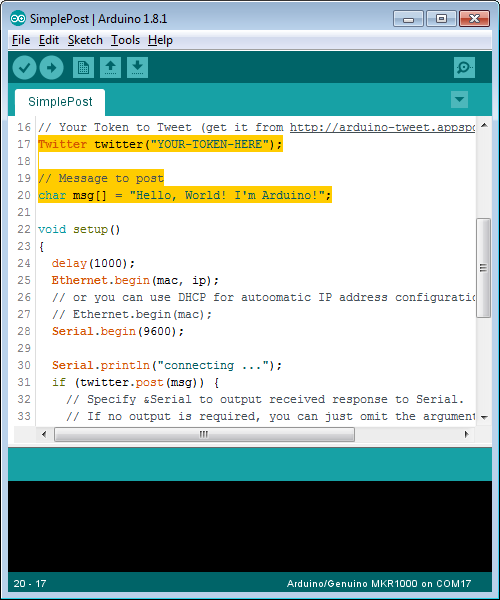Click line number 21 in the gutter
The width and height of the screenshot is (500, 600).
click(24, 212)
